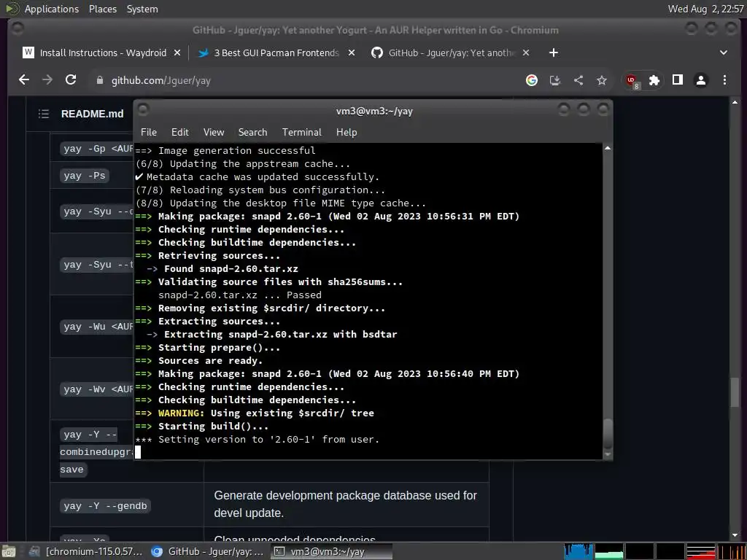
Task: Open the System menu in top panel
Action: [142, 9]
